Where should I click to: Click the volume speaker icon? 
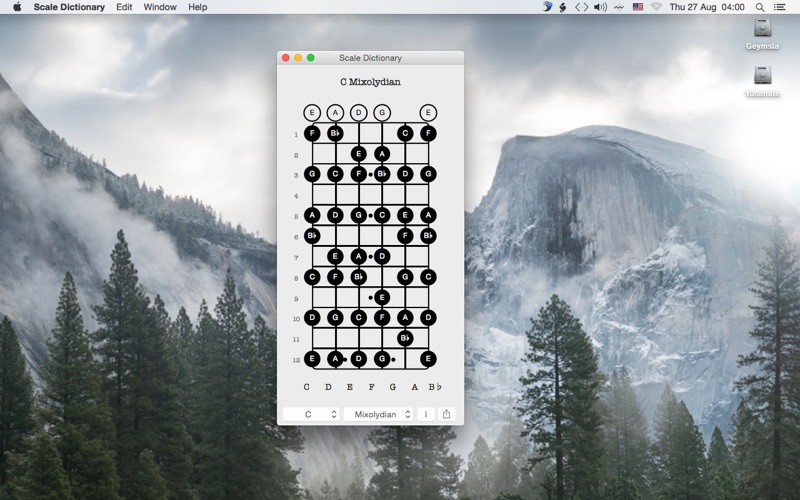(x=600, y=7)
